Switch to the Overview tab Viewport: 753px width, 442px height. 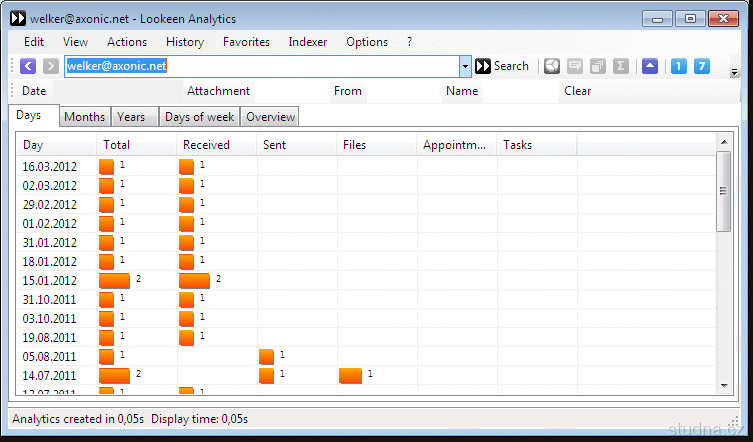point(270,117)
